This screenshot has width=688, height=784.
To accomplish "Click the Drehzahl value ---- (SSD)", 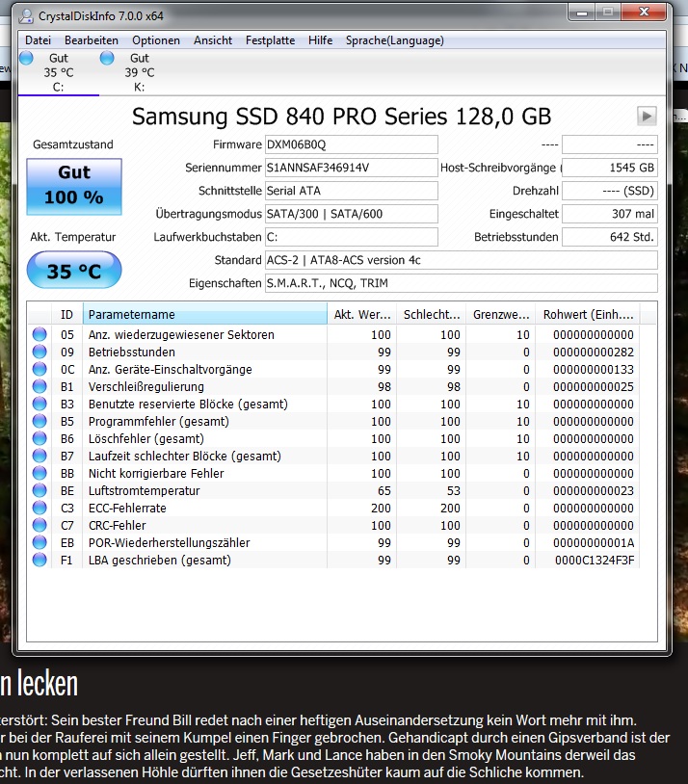I will 609,191.
